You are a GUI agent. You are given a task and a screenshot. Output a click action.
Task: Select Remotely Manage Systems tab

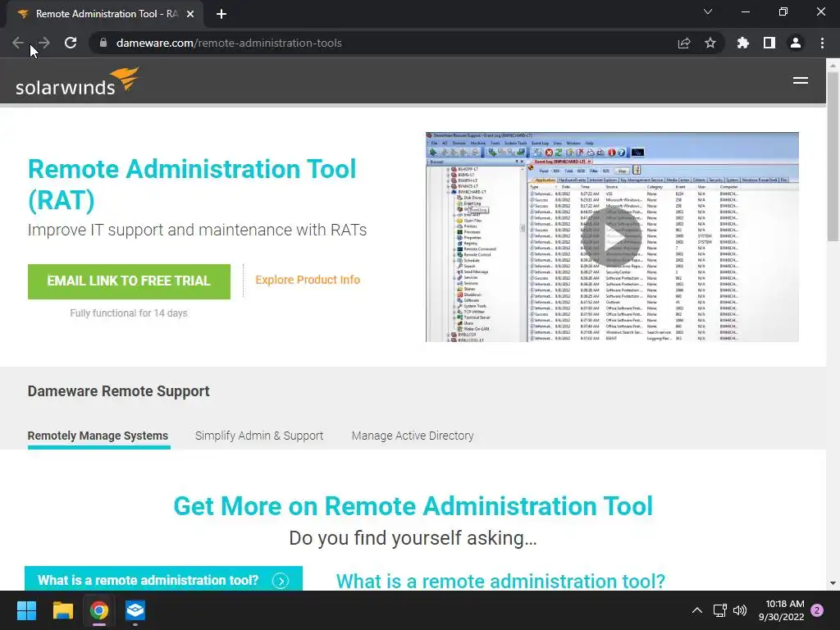tap(98, 436)
